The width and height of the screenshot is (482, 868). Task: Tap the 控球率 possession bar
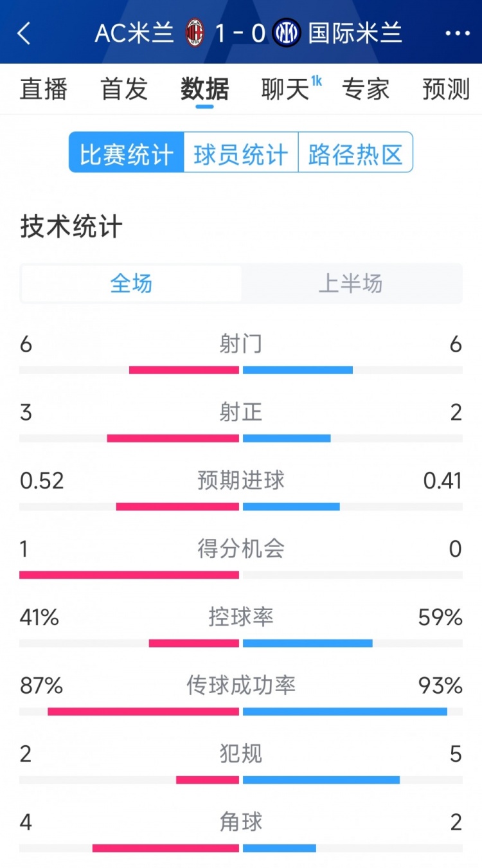pyautogui.click(x=241, y=643)
